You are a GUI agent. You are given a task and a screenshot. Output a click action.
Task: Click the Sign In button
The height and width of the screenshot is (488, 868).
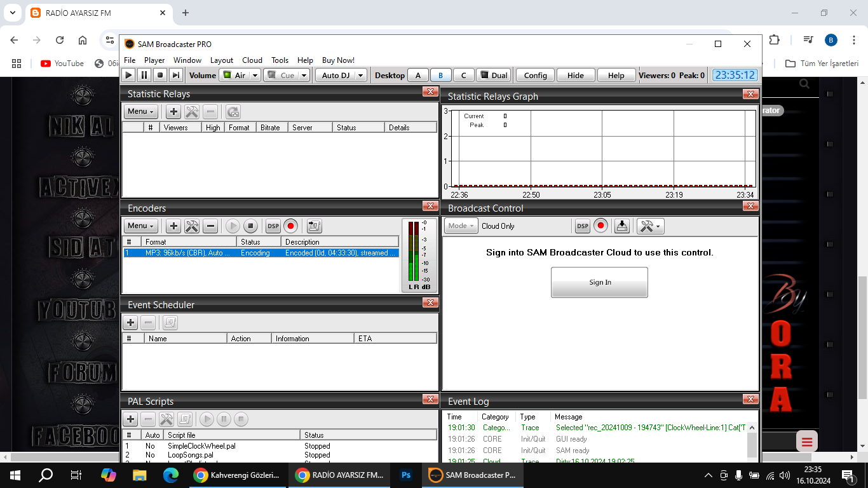pos(599,282)
